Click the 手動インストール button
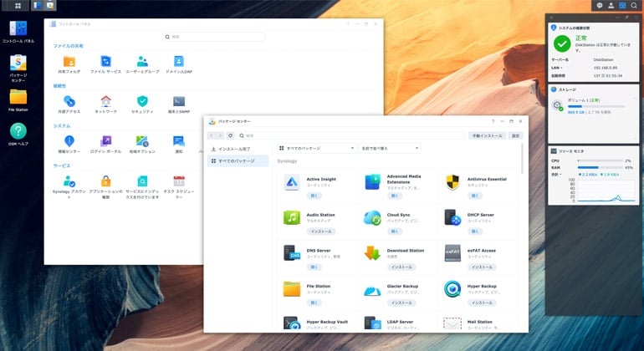The image size is (644, 351). click(x=487, y=135)
